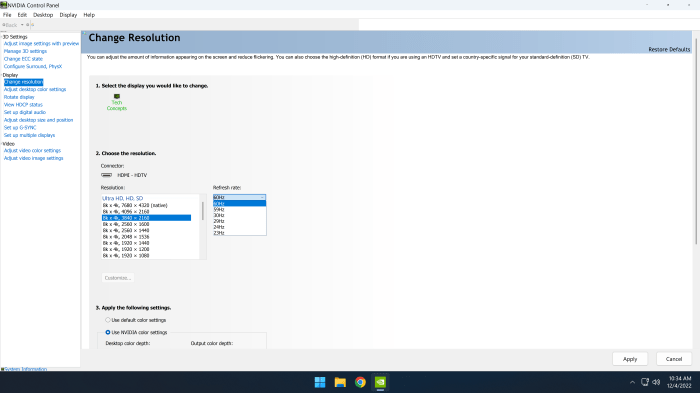Click the NVIDIA Control Panel taskbar icon

click(x=380, y=382)
